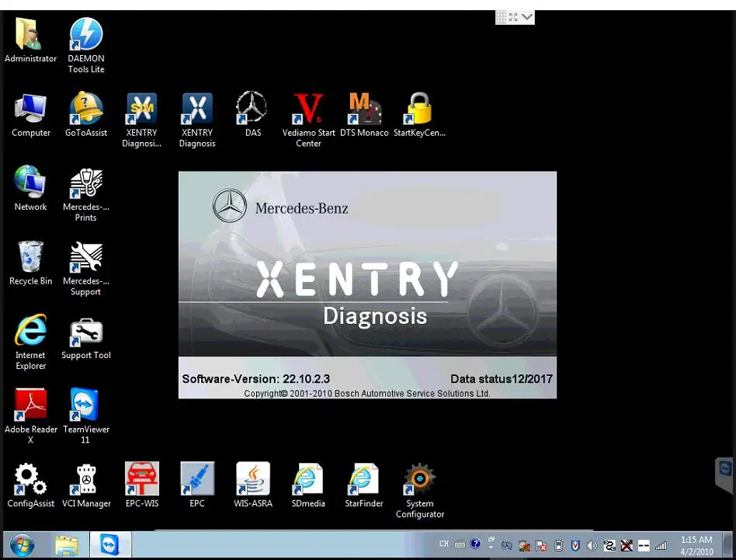Open volume speaker tray icon

click(x=592, y=545)
